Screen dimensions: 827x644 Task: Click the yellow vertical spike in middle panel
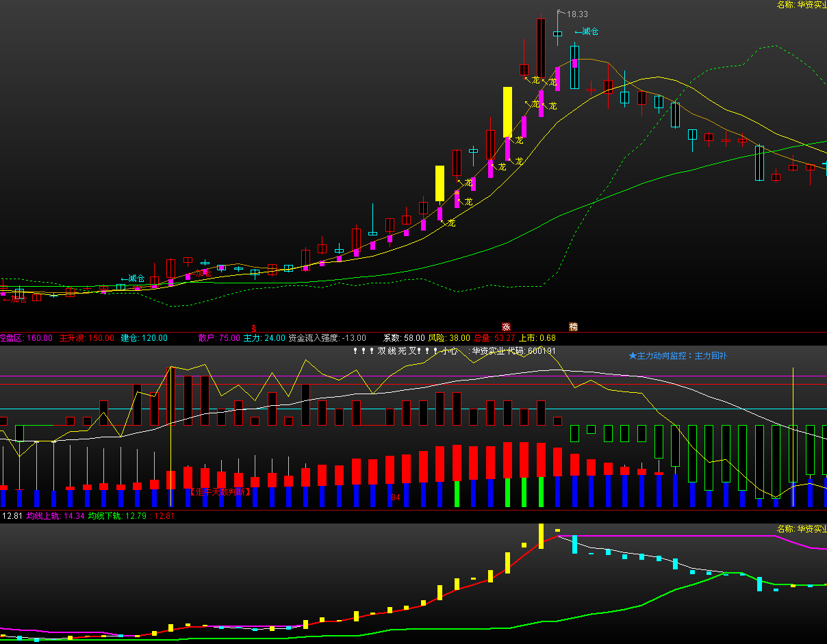pos(793,437)
